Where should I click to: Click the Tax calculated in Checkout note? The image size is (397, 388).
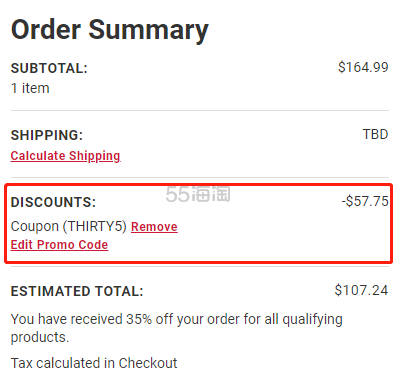[94, 363]
